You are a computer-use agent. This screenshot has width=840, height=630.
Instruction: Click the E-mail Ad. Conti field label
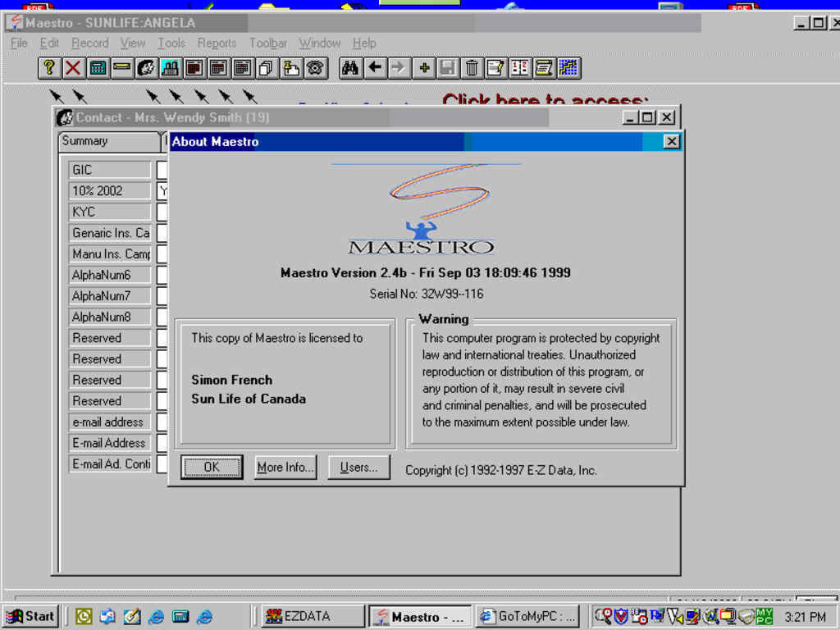[x=110, y=464]
